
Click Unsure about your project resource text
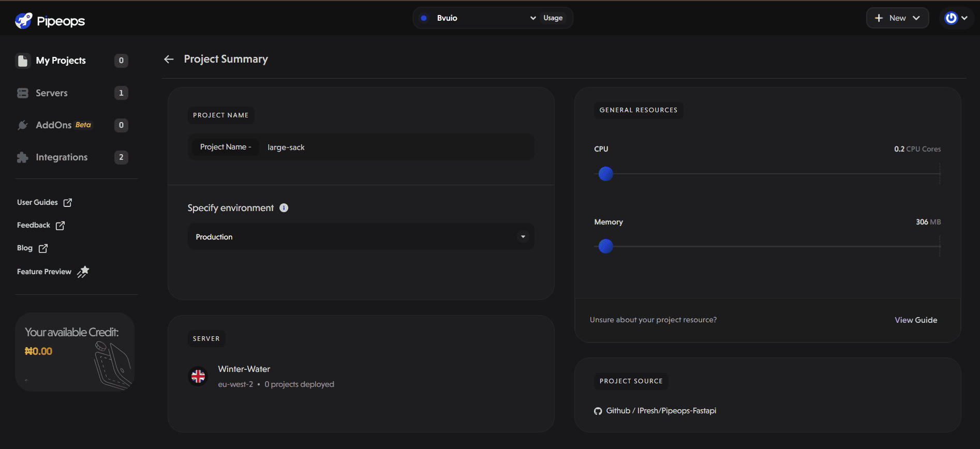[x=653, y=320]
